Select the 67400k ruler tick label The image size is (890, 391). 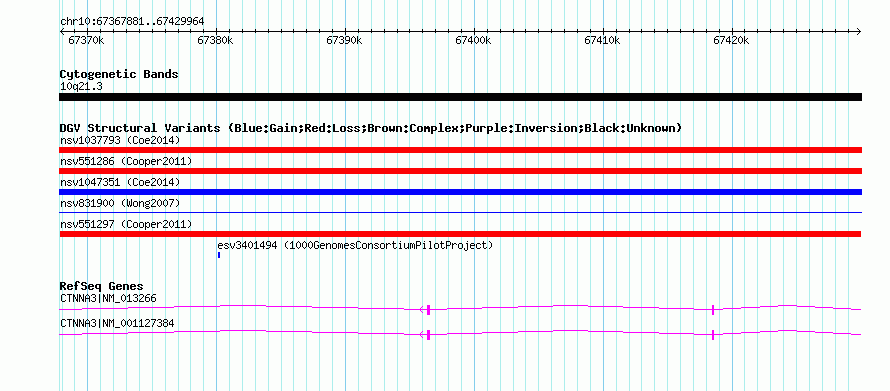pyautogui.click(x=473, y=40)
